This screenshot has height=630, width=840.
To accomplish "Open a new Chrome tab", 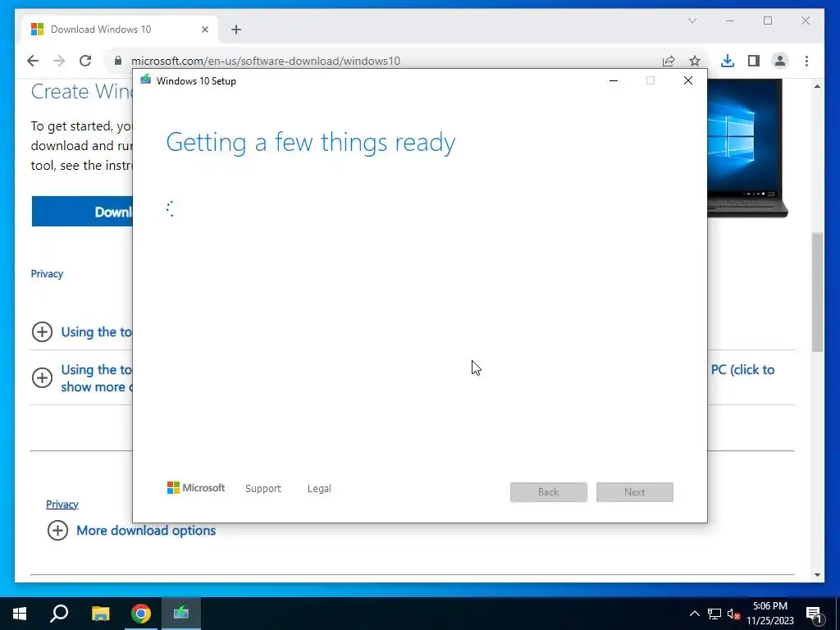I will coord(236,30).
